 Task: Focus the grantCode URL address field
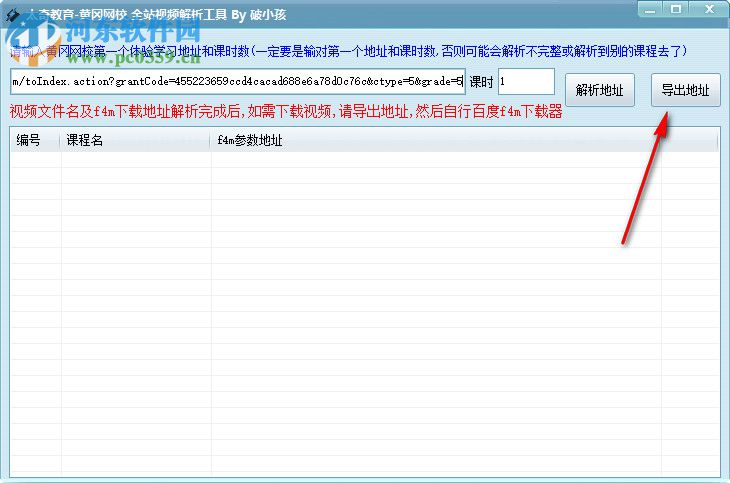pos(237,82)
